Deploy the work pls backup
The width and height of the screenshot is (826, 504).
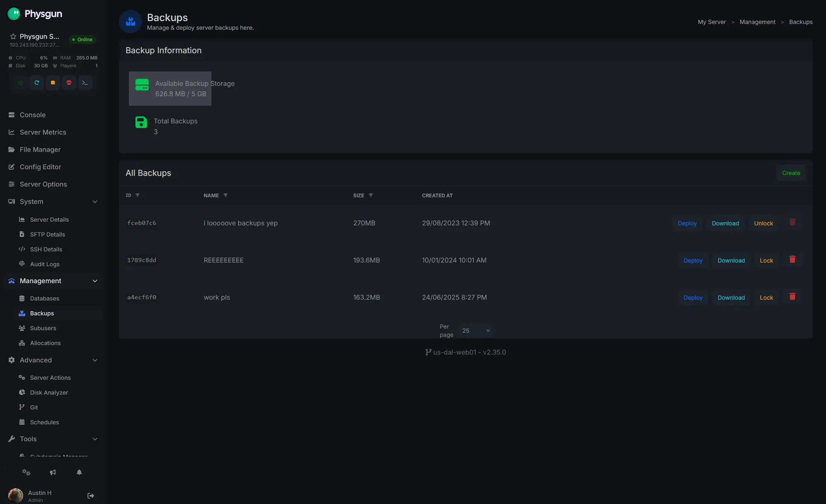(x=693, y=298)
